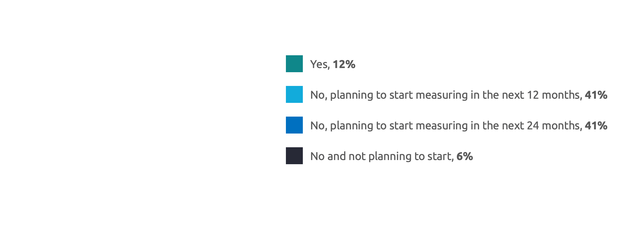Click 'in the' before next 12 months

pos(485,95)
